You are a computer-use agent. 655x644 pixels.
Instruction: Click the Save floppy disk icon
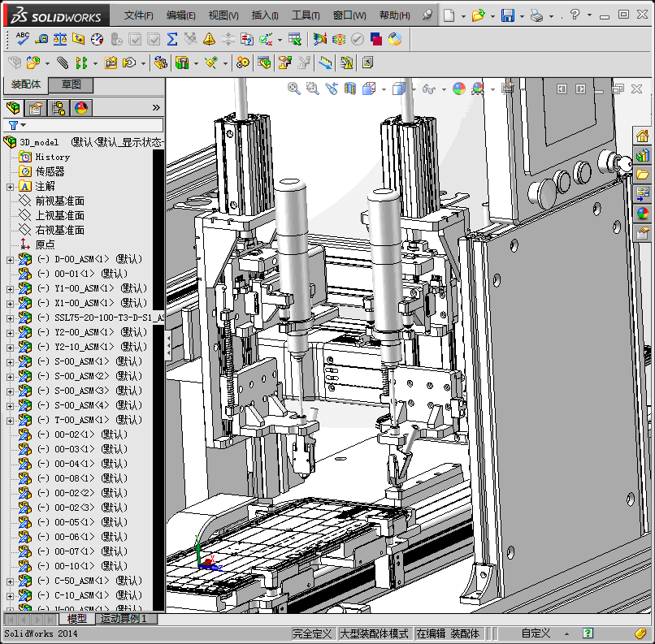[508, 15]
